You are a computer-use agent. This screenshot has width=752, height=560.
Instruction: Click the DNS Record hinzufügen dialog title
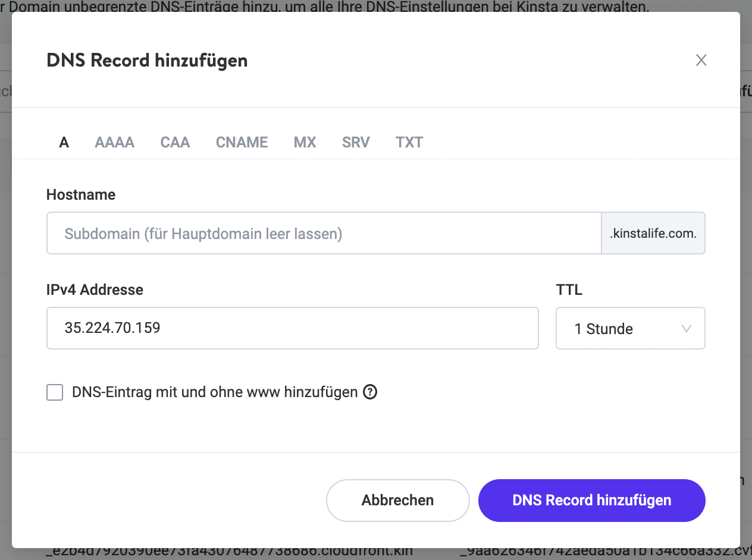point(146,60)
